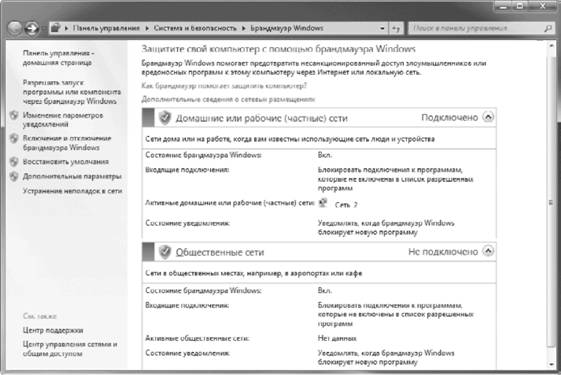Click См. также label
The height and width of the screenshot is (375, 561).
tap(39, 316)
